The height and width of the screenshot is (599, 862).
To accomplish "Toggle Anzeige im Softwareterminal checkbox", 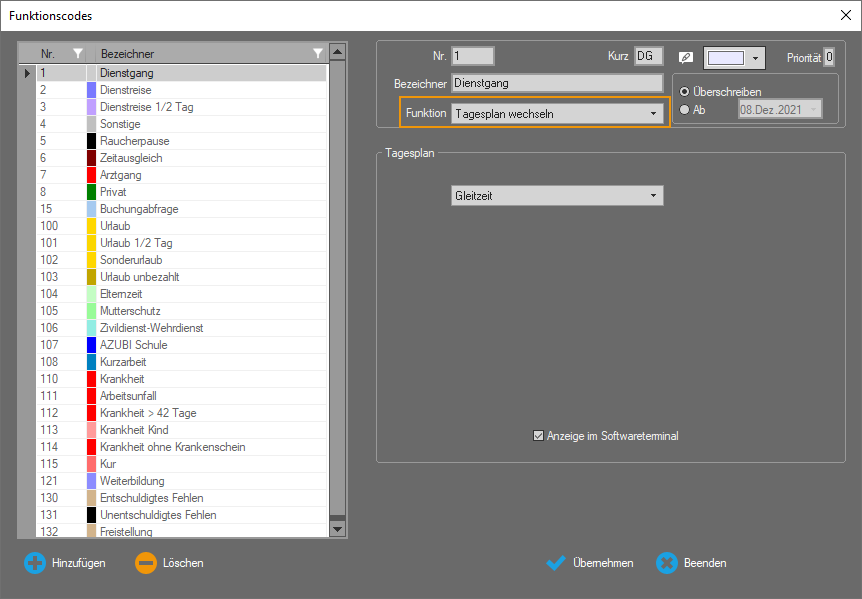I will point(539,436).
